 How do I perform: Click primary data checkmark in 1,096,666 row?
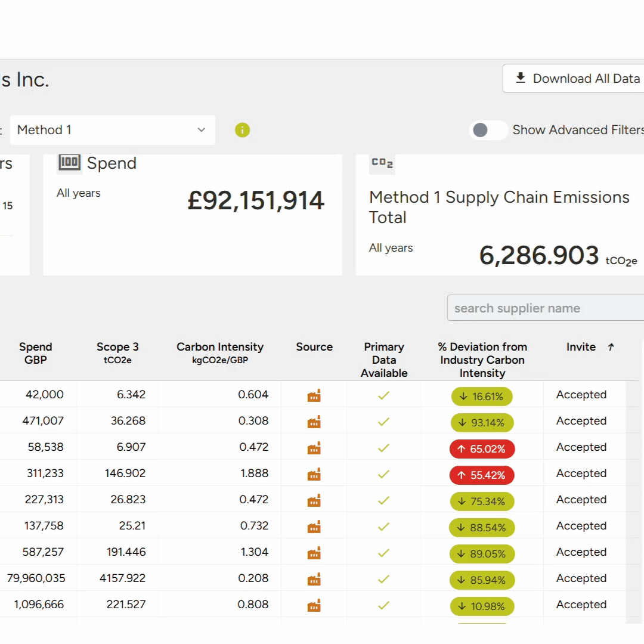[x=383, y=606]
